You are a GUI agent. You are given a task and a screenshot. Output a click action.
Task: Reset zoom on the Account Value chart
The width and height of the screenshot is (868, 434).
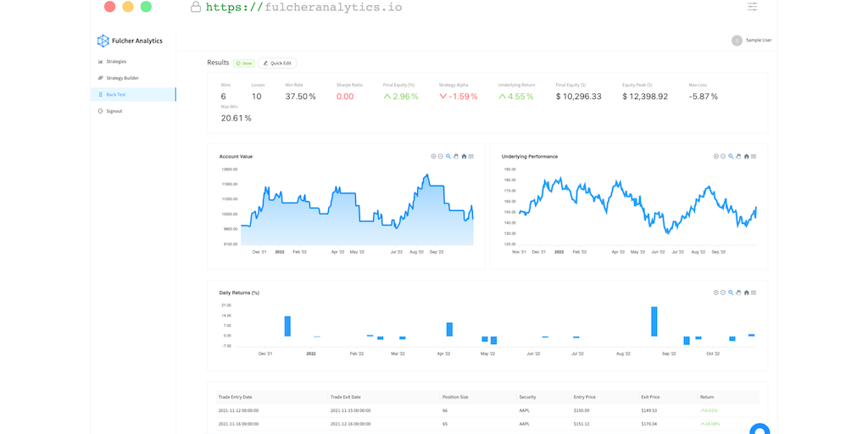464,156
